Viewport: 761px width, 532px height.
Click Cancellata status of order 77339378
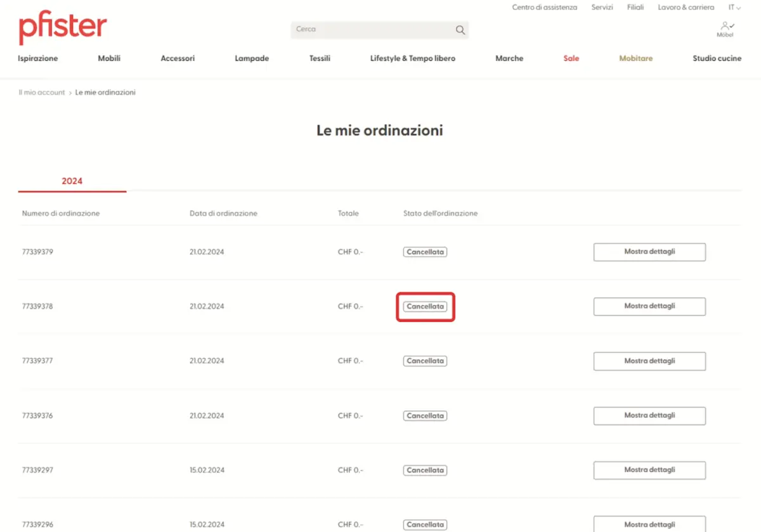pyautogui.click(x=425, y=306)
